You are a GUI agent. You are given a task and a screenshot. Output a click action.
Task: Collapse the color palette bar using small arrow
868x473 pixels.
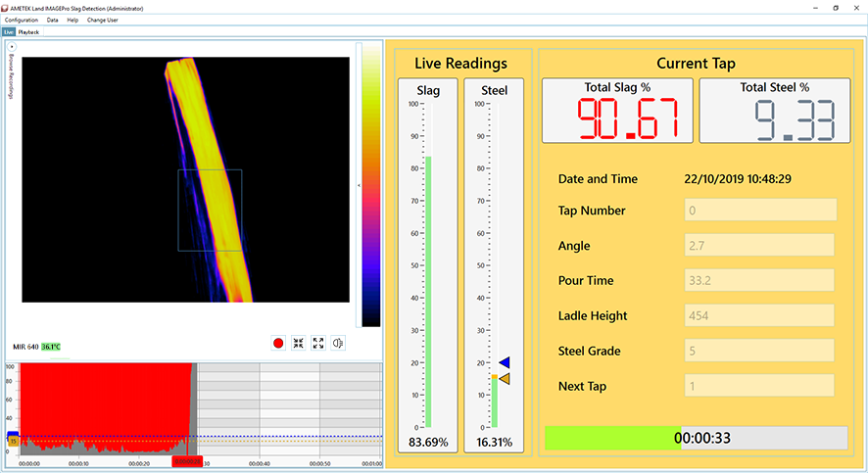pyautogui.click(x=358, y=185)
